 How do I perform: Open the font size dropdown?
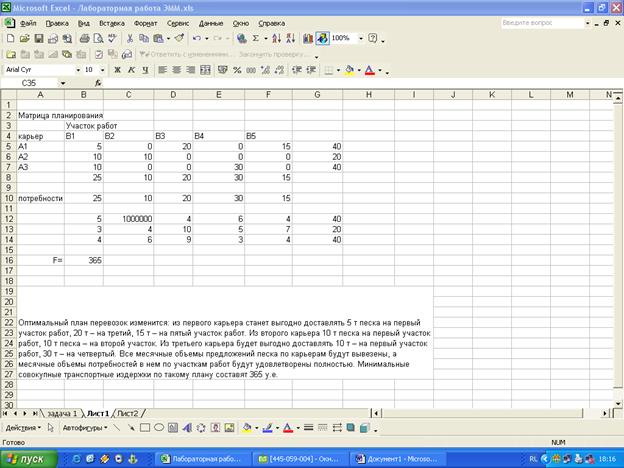click(x=102, y=70)
